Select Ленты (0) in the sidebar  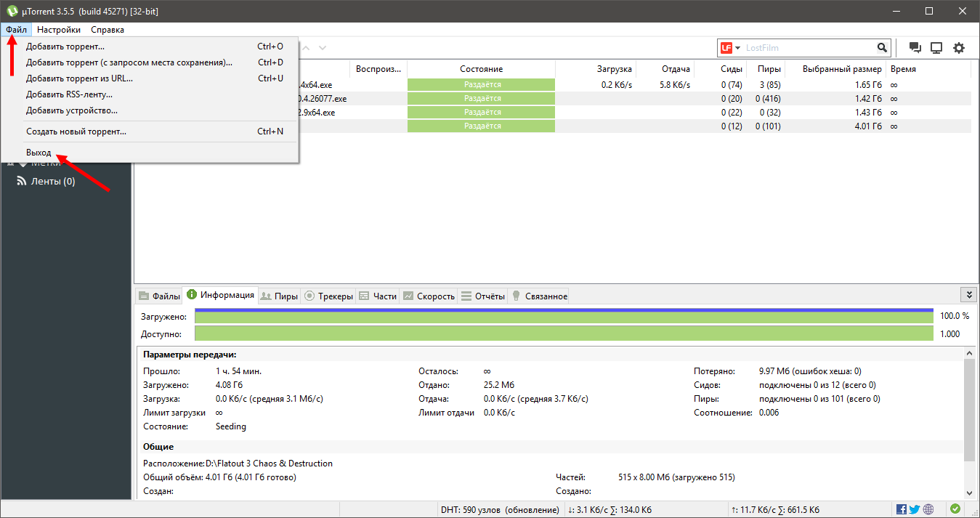pyautogui.click(x=52, y=181)
